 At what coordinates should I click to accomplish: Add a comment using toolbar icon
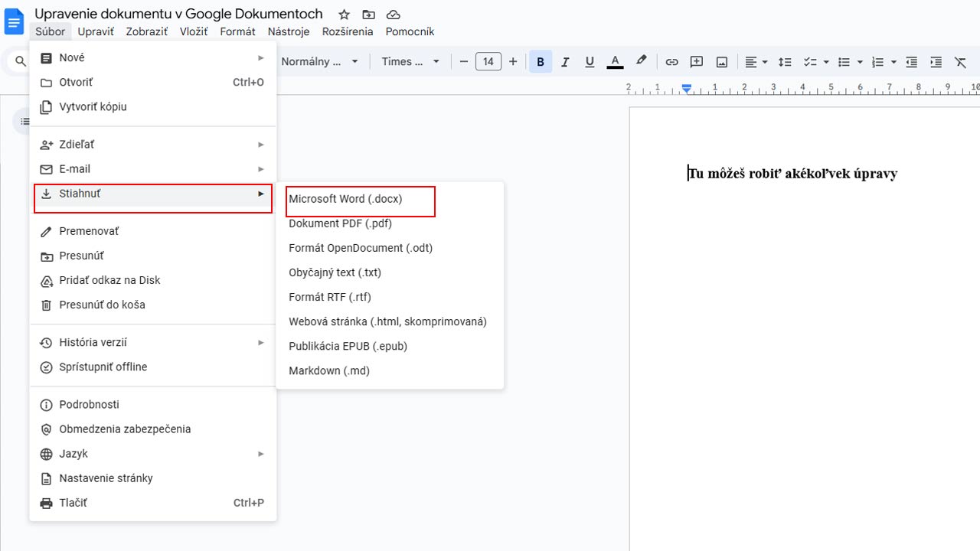pyautogui.click(x=697, y=62)
